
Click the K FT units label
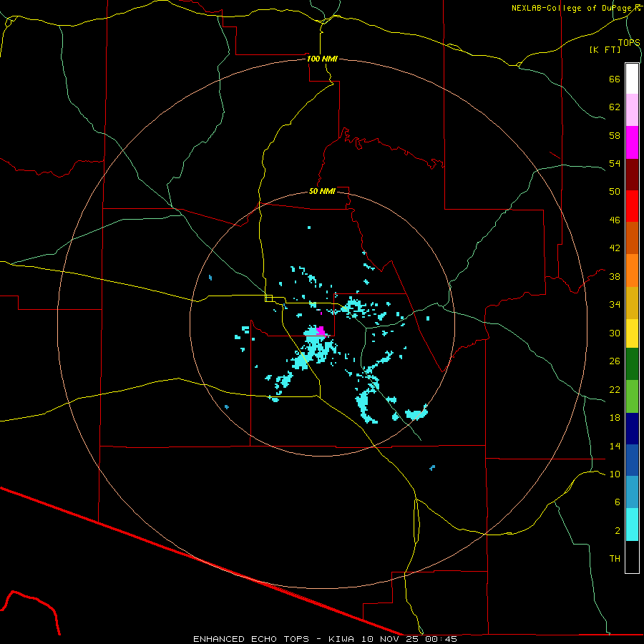coord(605,49)
